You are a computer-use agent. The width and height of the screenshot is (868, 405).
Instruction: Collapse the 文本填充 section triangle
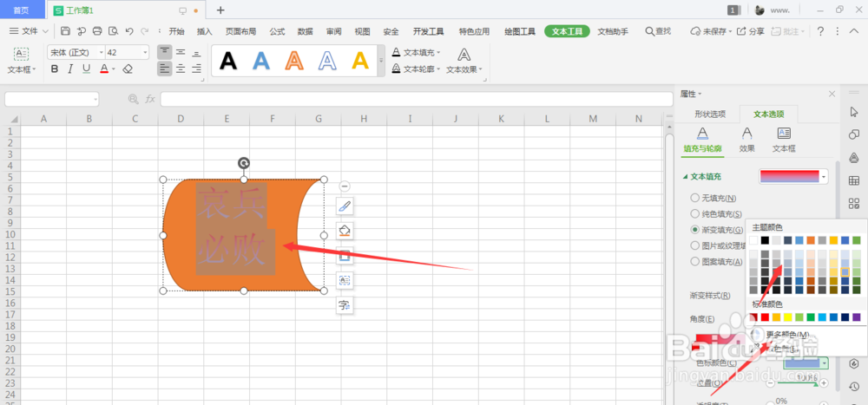click(x=686, y=177)
